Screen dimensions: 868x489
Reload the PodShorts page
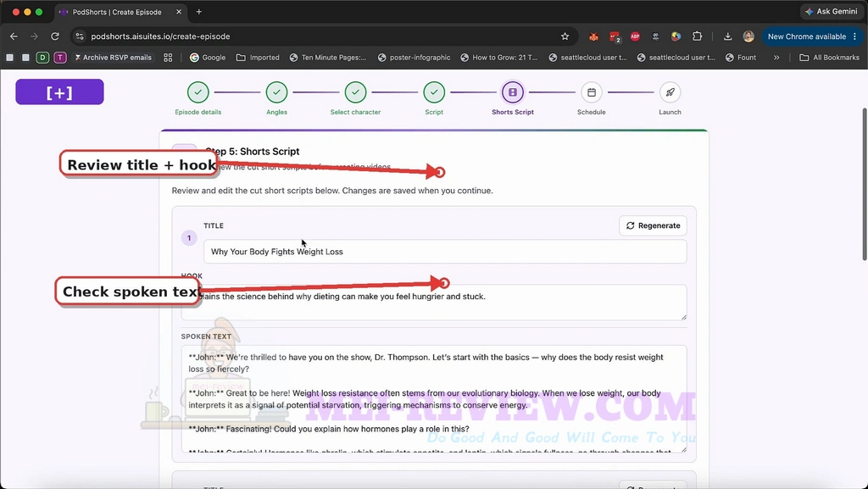(55, 36)
